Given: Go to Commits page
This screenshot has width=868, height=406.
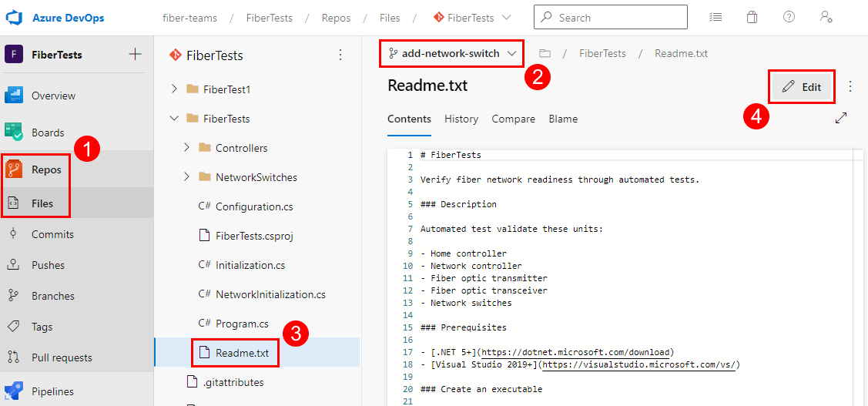Looking at the screenshot, I should 52,234.
